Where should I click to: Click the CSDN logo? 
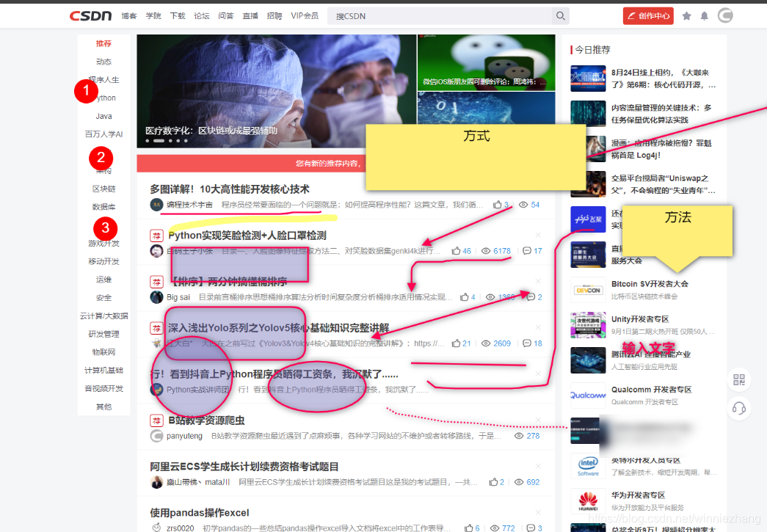tap(90, 15)
